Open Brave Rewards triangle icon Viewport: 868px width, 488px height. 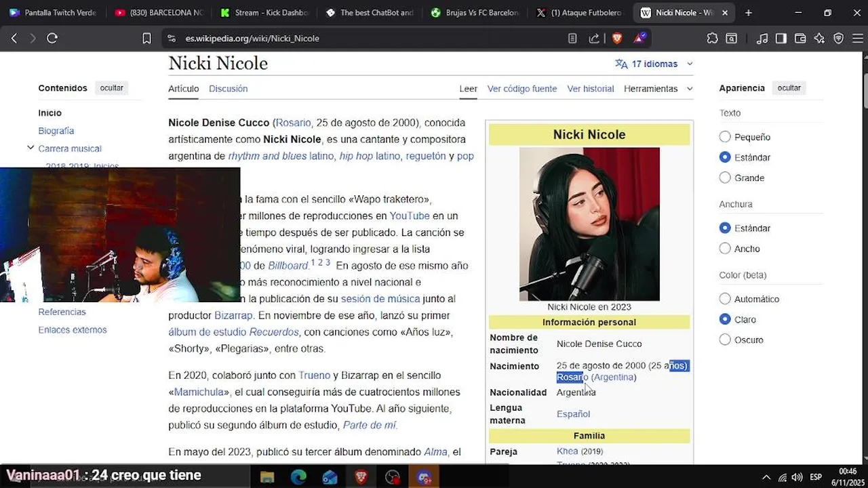[x=639, y=39]
